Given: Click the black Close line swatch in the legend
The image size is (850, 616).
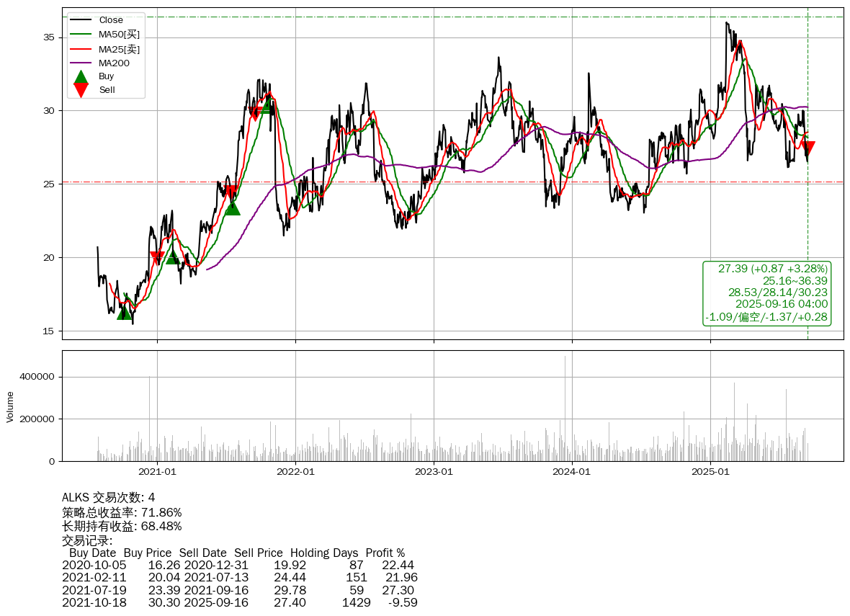Looking at the screenshot, I should [81, 20].
